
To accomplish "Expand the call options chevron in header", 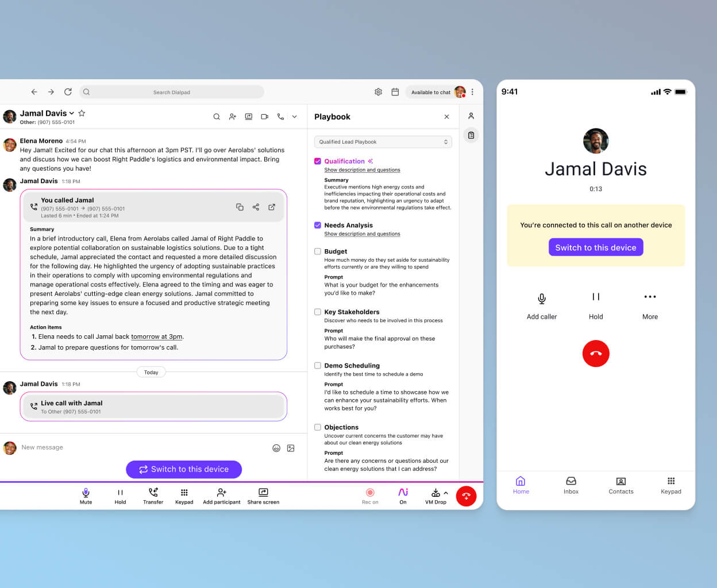I will (x=295, y=117).
